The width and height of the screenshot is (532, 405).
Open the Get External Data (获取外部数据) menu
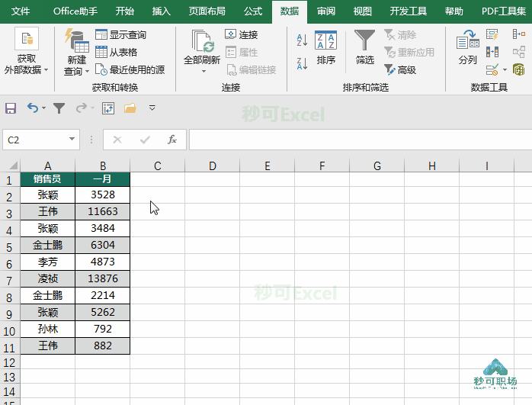pyautogui.click(x=27, y=51)
